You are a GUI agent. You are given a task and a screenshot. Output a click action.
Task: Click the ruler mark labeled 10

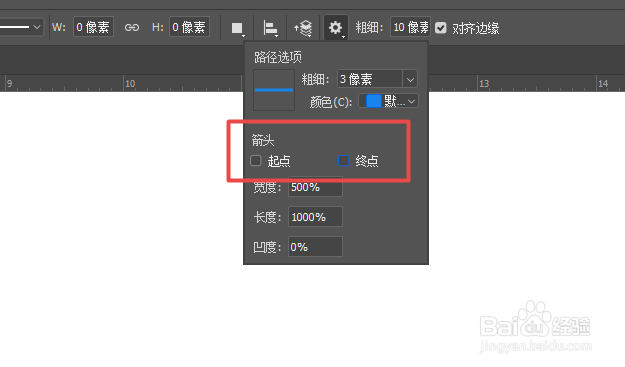click(x=130, y=84)
